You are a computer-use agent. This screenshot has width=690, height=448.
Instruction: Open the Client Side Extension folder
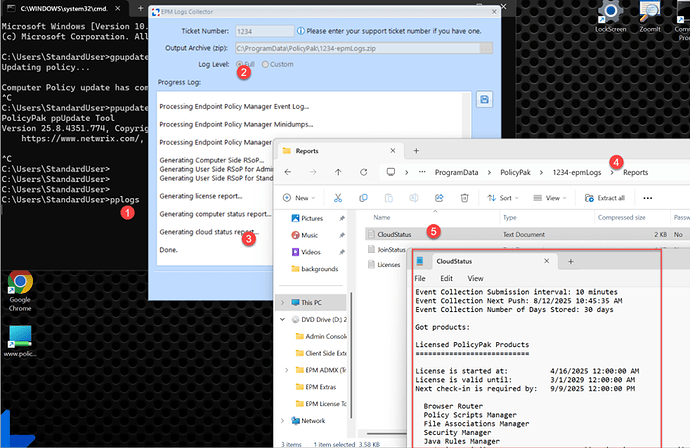(322, 353)
